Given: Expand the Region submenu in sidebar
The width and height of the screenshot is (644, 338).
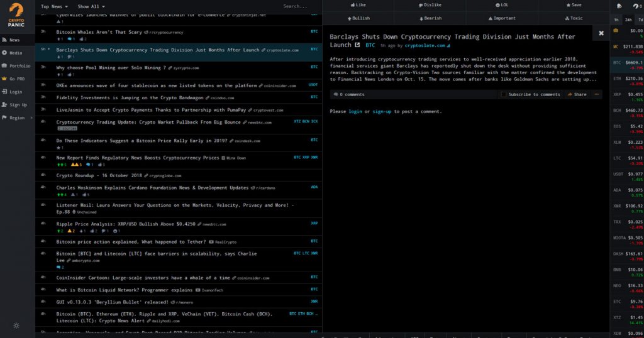Looking at the screenshot, I should tap(17, 117).
